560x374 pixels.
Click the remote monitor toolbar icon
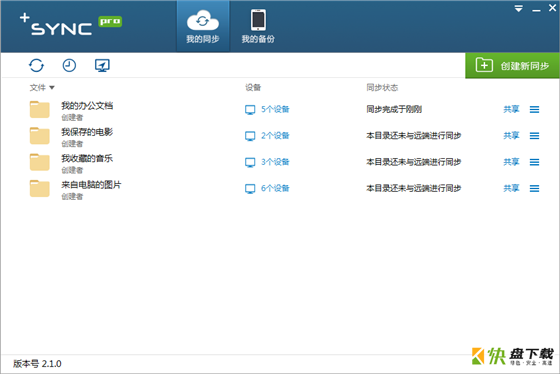pos(102,65)
